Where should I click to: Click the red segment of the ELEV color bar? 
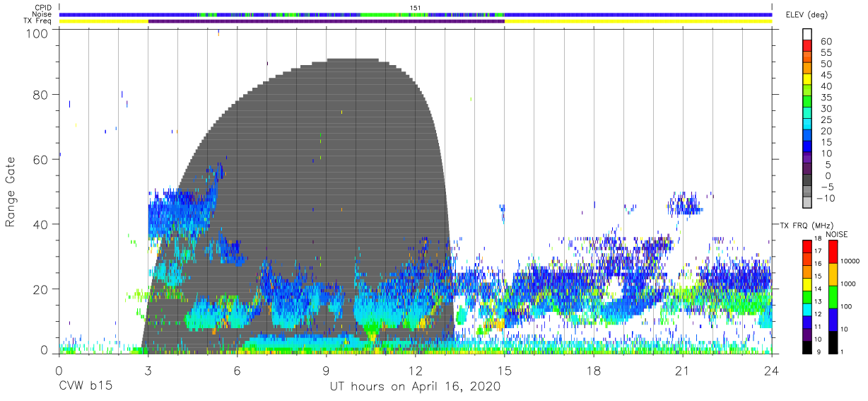(x=807, y=46)
